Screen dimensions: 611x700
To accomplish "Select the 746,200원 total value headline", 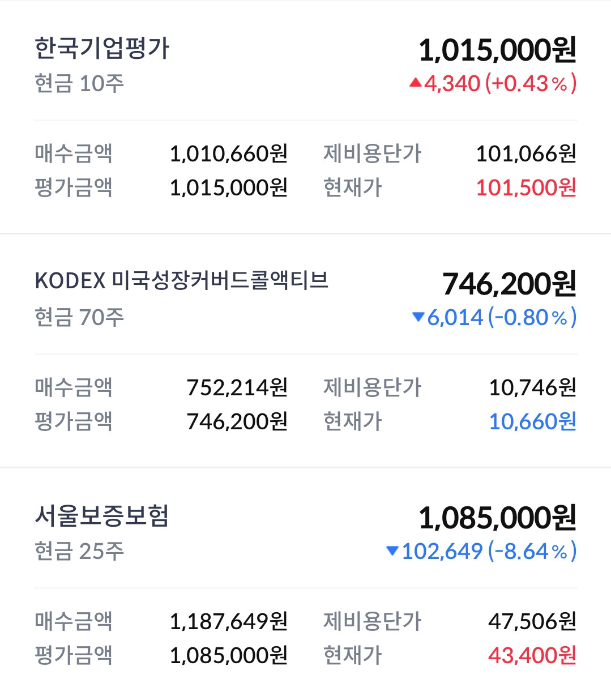I will coord(509,284).
